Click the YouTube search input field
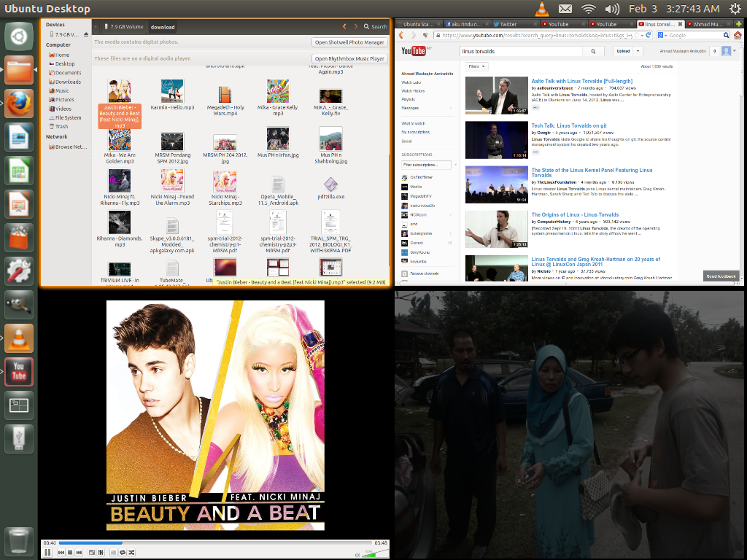Image resolution: width=747 pixels, height=560 pixels. 521,52
